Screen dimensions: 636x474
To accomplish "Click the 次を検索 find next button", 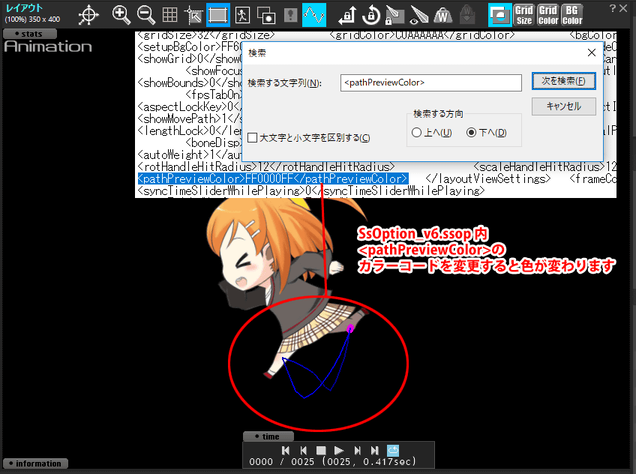I will pyautogui.click(x=564, y=81).
